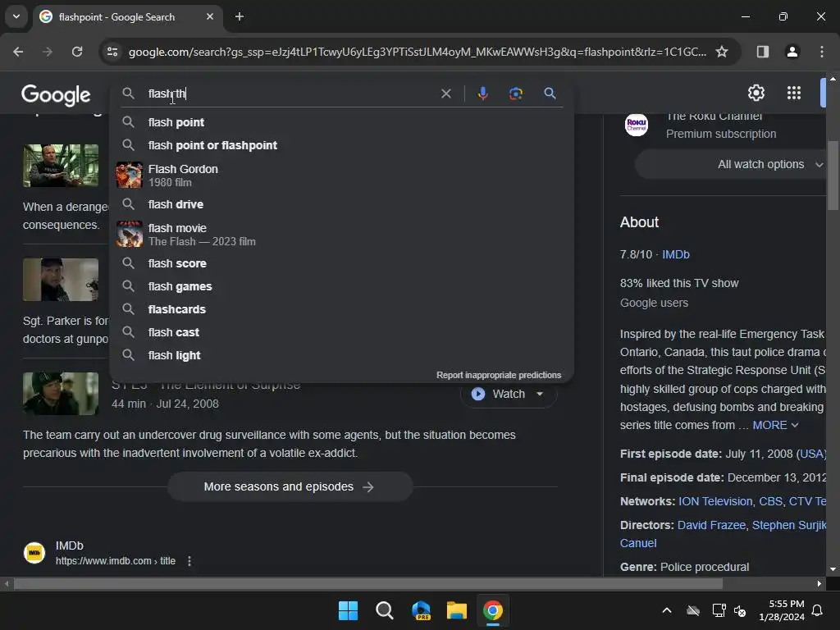Click the Chrome address bar URL
The image size is (840, 630).
418,52
